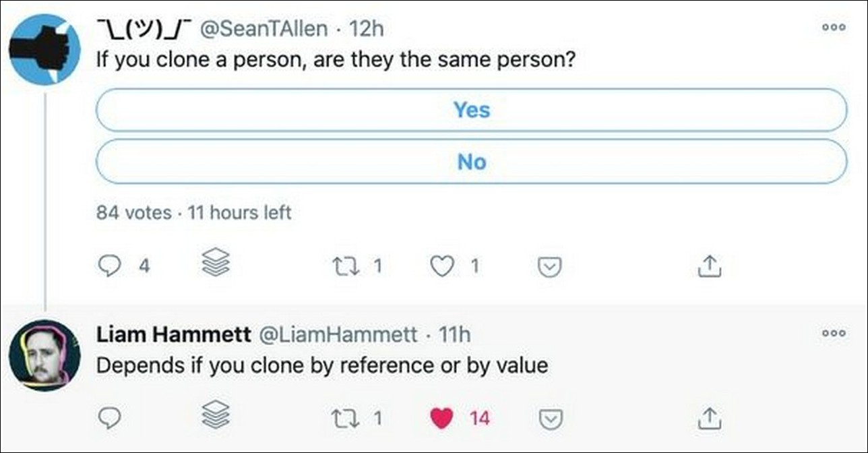The width and height of the screenshot is (868, 453).
Task: Like SeanTAllen's poll tweet
Action: [442, 267]
